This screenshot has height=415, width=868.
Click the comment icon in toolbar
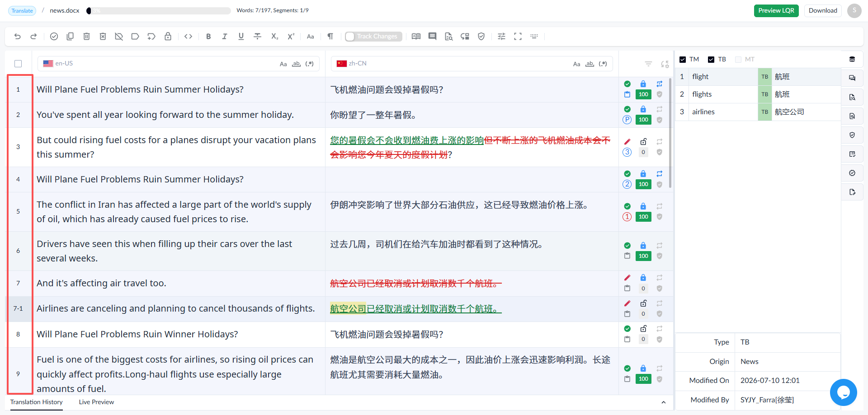click(433, 37)
